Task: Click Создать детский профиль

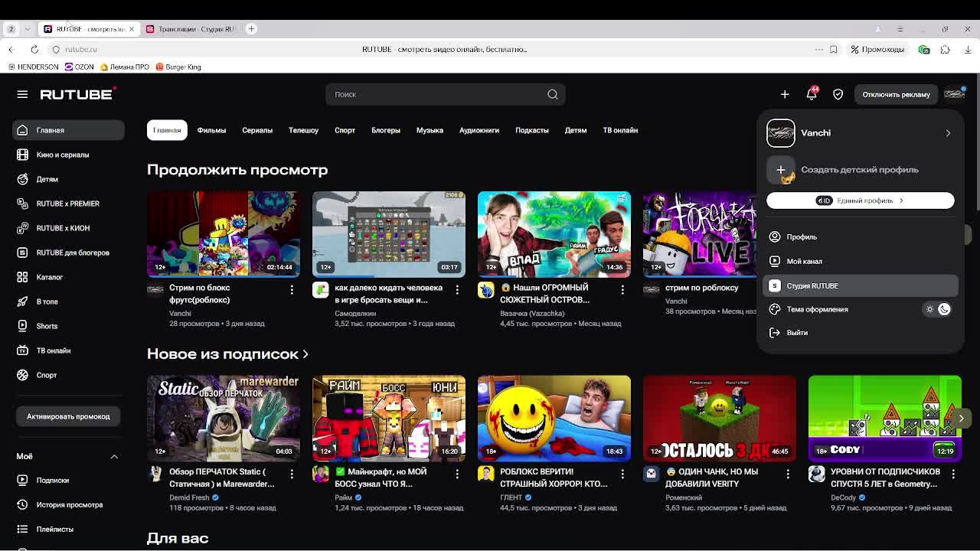Action: [x=861, y=170]
